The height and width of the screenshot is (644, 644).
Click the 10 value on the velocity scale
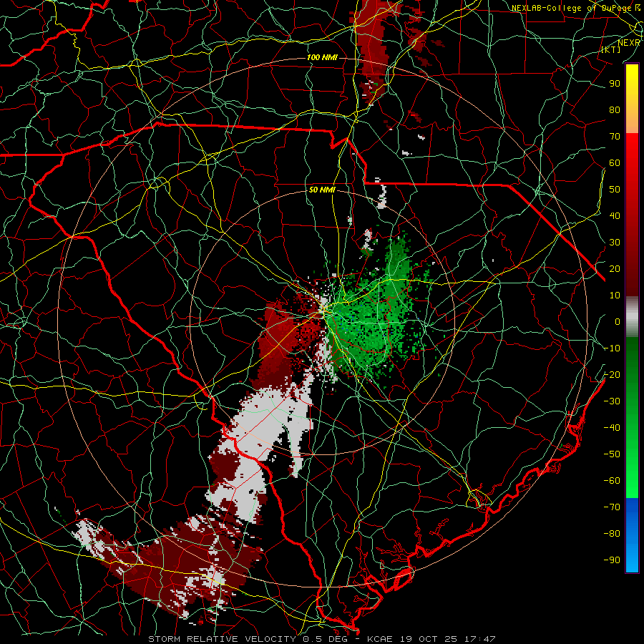tap(615, 296)
